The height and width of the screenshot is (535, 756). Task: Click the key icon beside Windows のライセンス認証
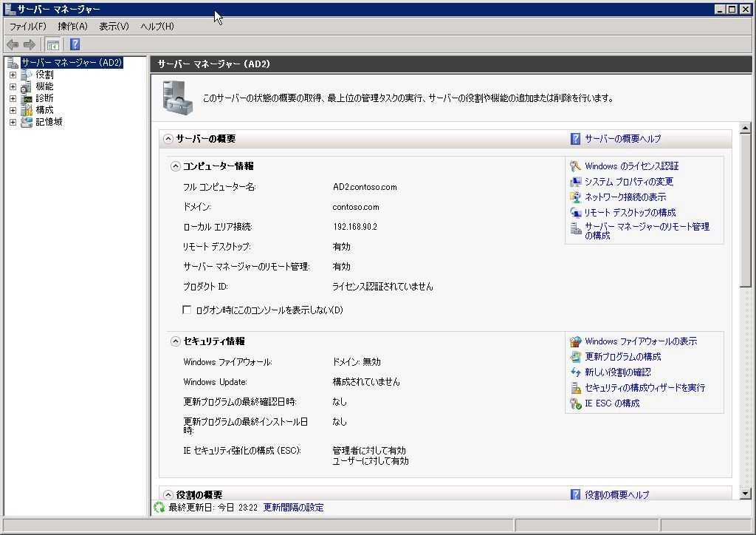pyautogui.click(x=575, y=166)
